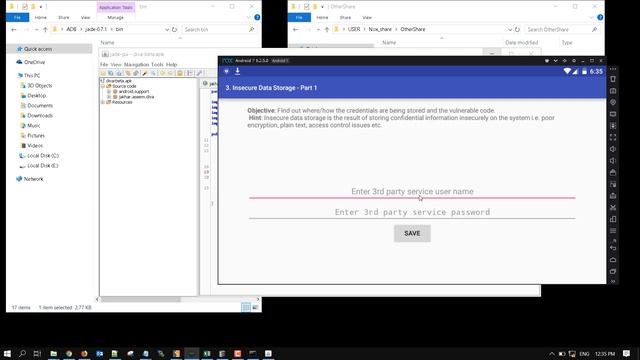Open address history dropdown in the OtherShare window
The width and height of the screenshot is (640, 360).
[510, 29]
